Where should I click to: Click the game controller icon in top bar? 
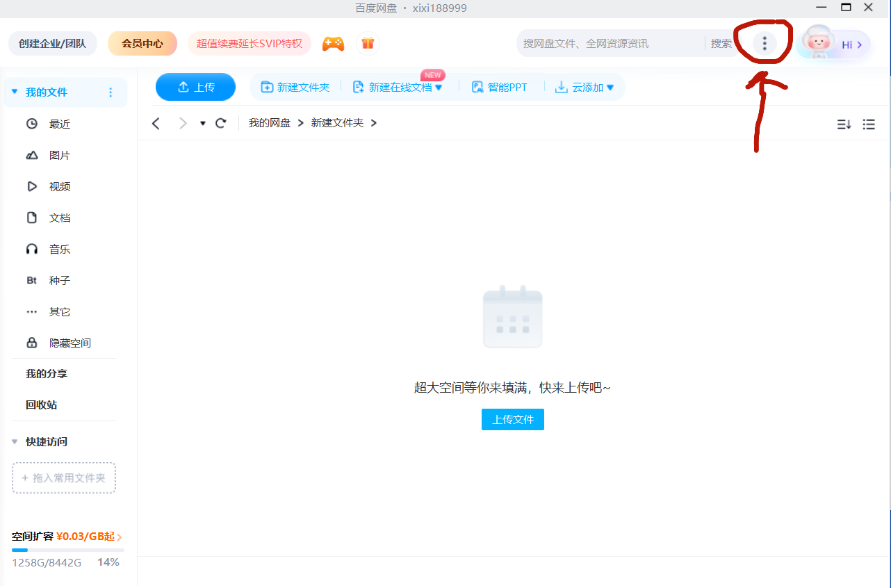pyautogui.click(x=333, y=43)
